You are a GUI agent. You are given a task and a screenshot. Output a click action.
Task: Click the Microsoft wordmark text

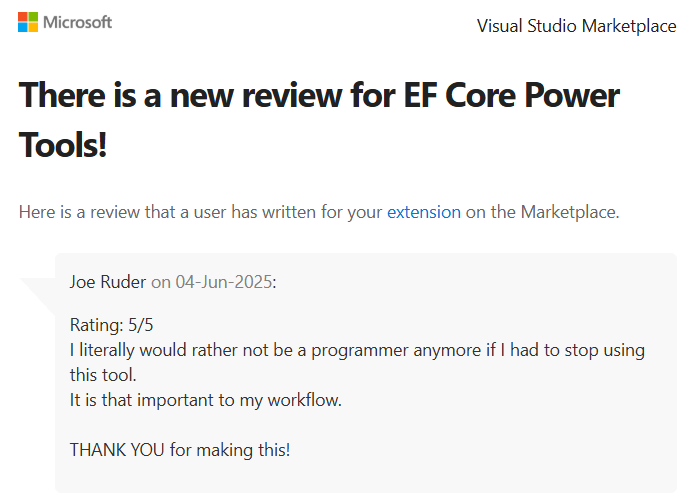click(78, 23)
